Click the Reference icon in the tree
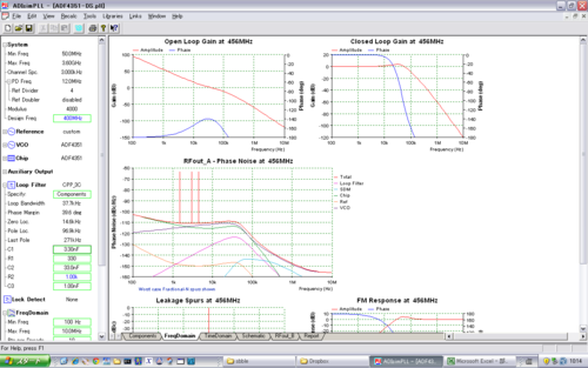The width and height of the screenshot is (588, 368). tap(11, 132)
